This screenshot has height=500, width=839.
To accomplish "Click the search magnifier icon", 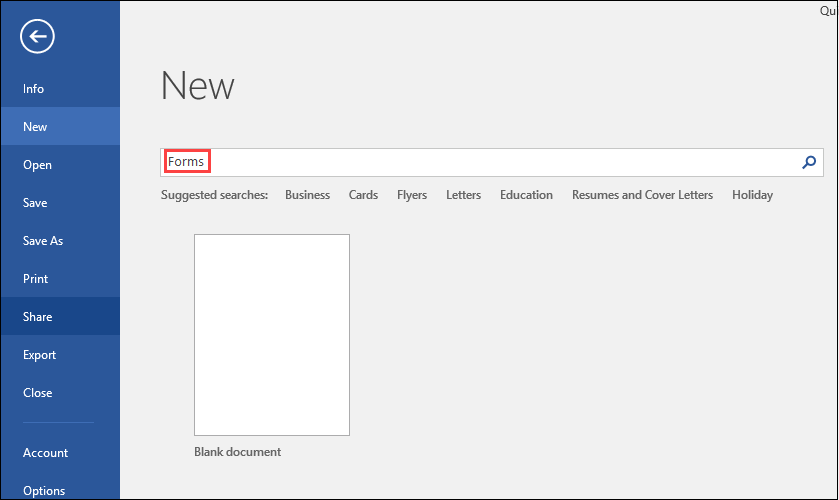I will pos(809,162).
